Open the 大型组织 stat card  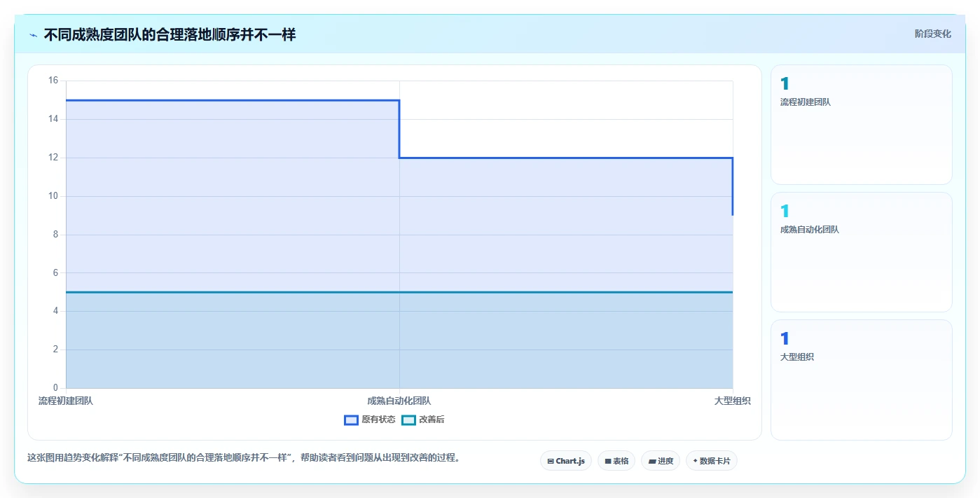861,380
